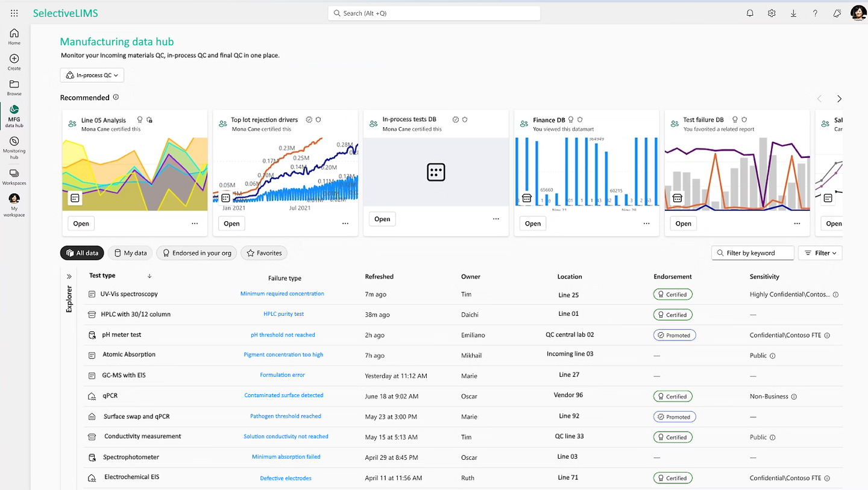
Task: Click Owner column header
Action: point(471,277)
